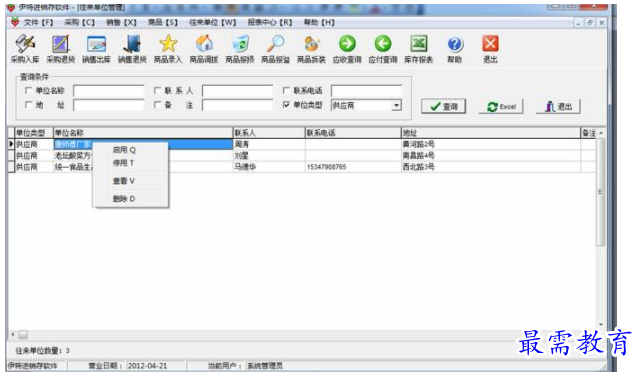Open the 帮助 [H] menu

point(319,22)
